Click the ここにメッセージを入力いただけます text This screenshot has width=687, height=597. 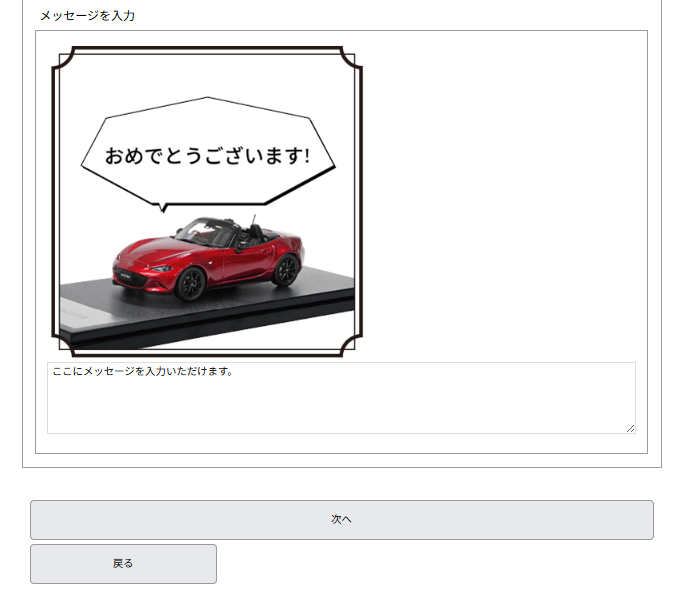142,372
